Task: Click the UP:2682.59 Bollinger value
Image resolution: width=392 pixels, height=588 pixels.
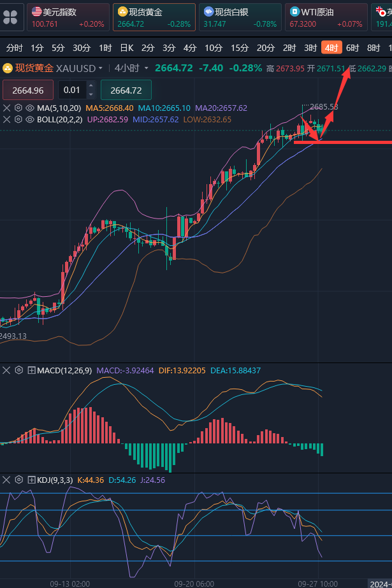Action: 108,120
